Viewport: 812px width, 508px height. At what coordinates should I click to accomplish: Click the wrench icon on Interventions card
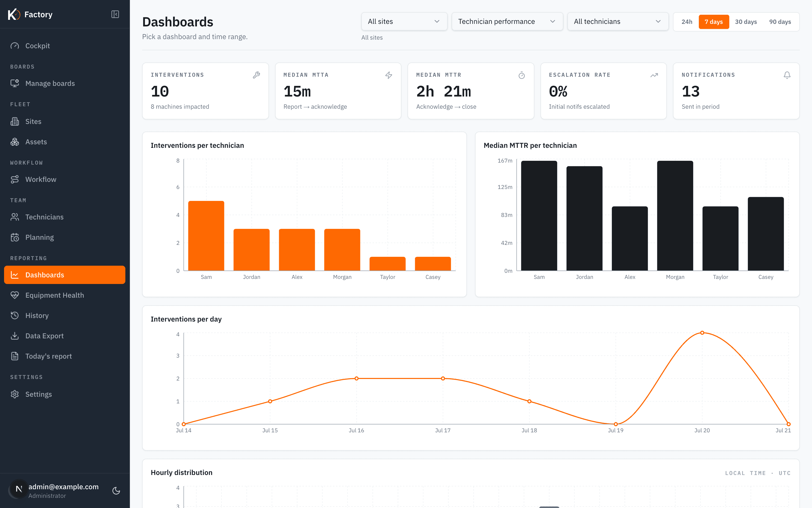pyautogui.click(x=256, y=75)
